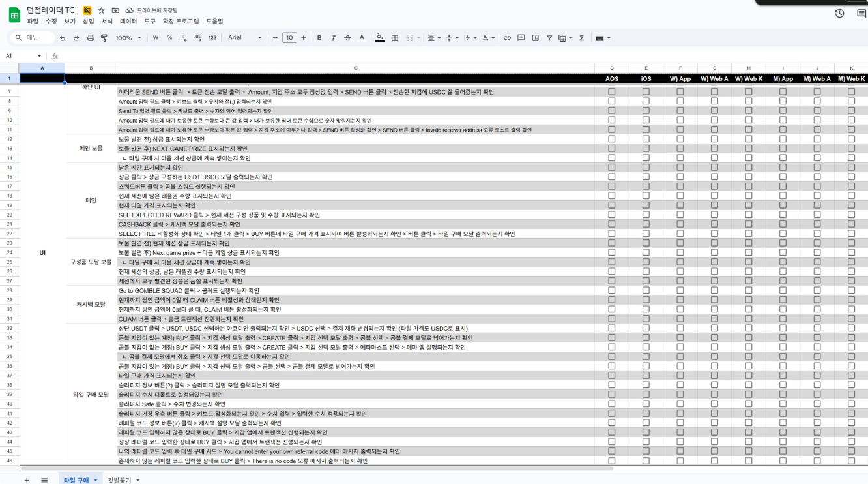The image size is (868, 484).
Task: Check M) Web A box for '슬리피지 Safe 클릭' row
Action: pos(817,404)
